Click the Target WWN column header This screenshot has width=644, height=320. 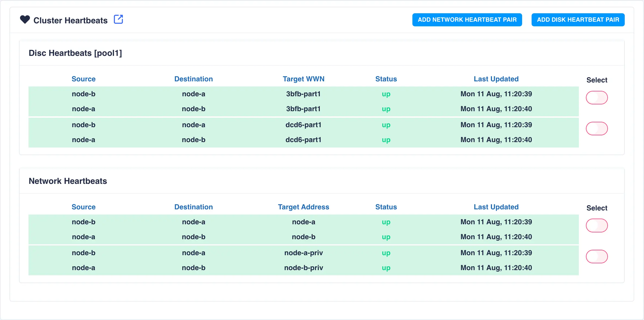point(303,79)
